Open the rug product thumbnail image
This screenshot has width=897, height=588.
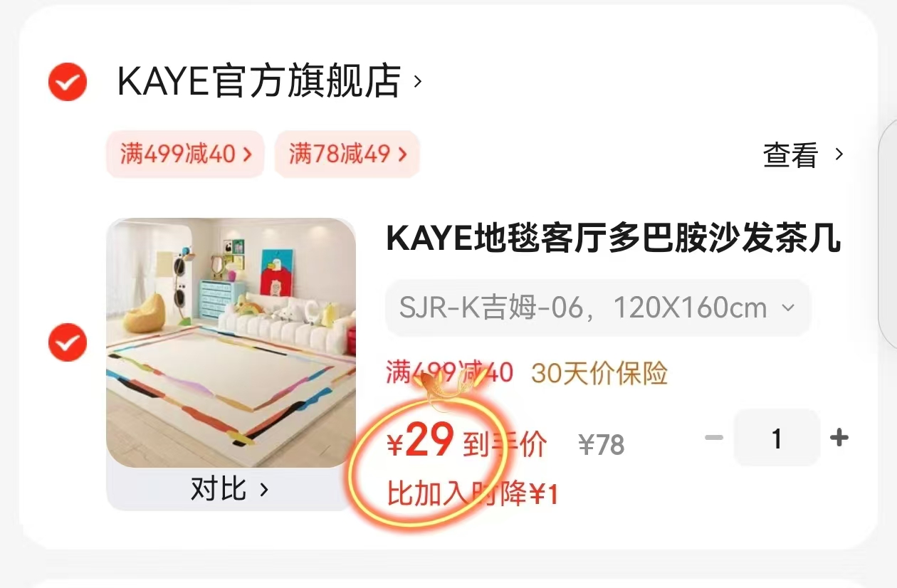click(231, 342)
